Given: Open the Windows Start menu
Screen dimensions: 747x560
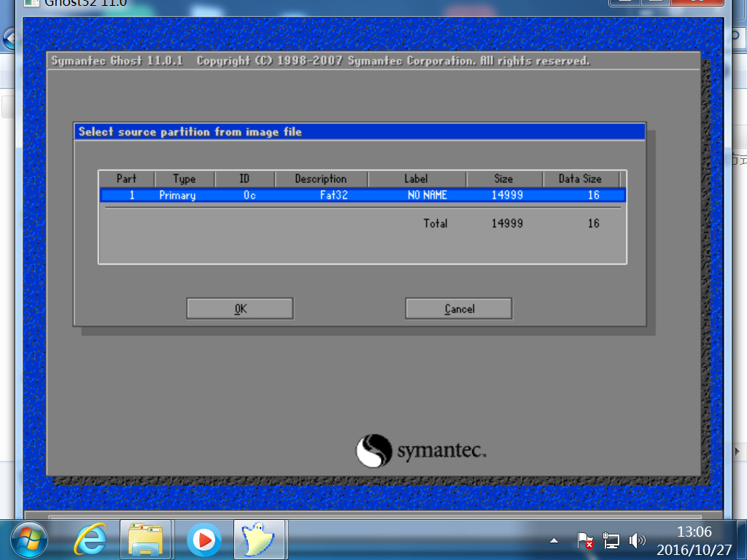Looking at the screenshot, I should point(29,540).
